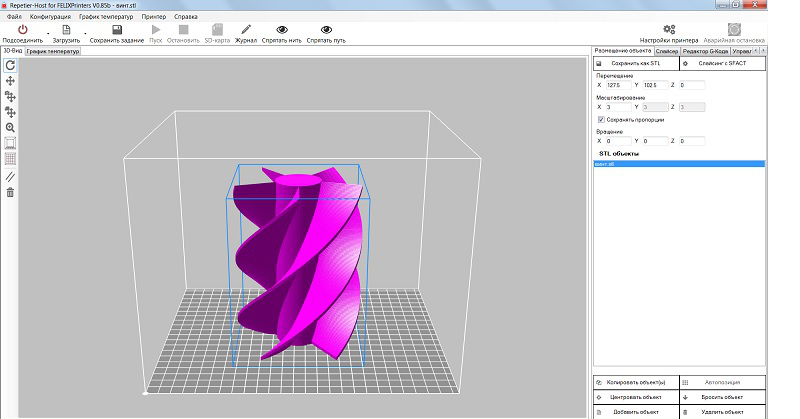Select винт.stl in STL objects list
The width and height of the screenshot is (800, 419).
tap(679, 164)
